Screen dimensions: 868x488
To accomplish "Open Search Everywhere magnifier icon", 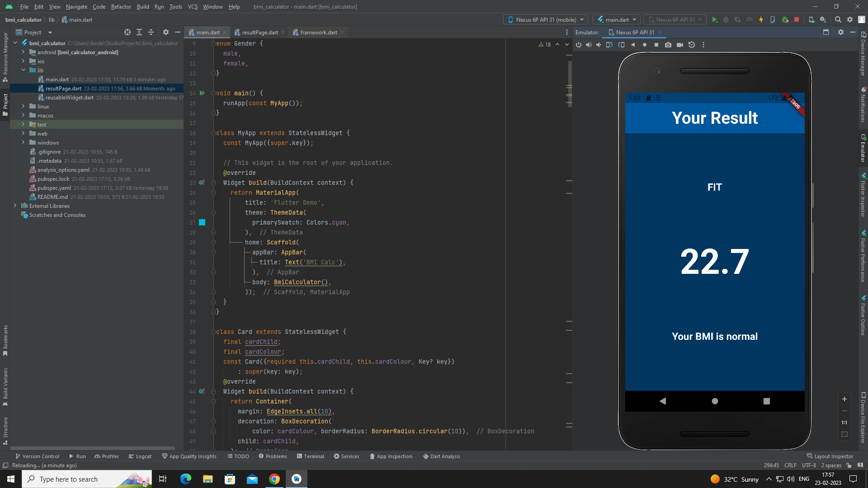I will pos(838,20).
